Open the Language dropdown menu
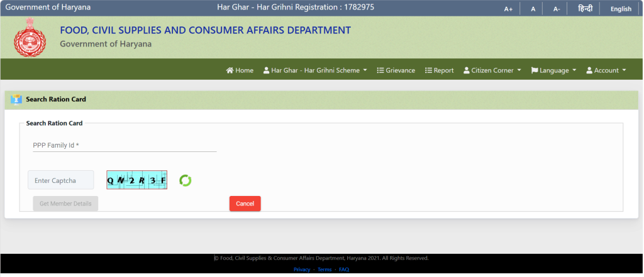 pyautogui.click(x=553, y=70)
